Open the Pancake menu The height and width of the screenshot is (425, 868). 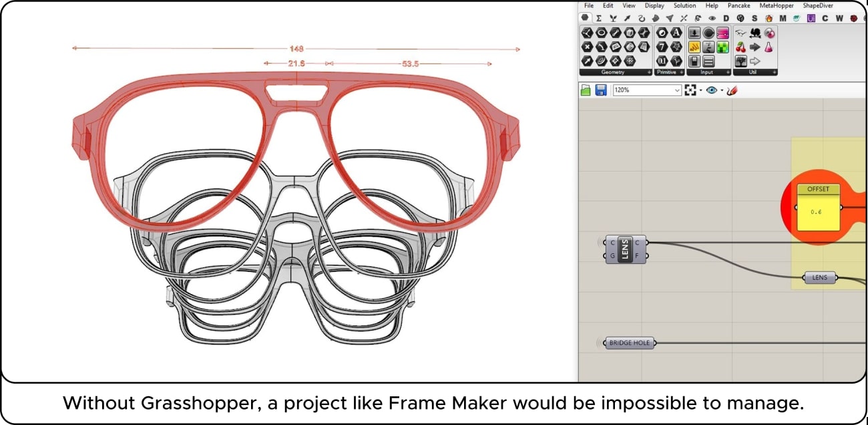(738, 5)
